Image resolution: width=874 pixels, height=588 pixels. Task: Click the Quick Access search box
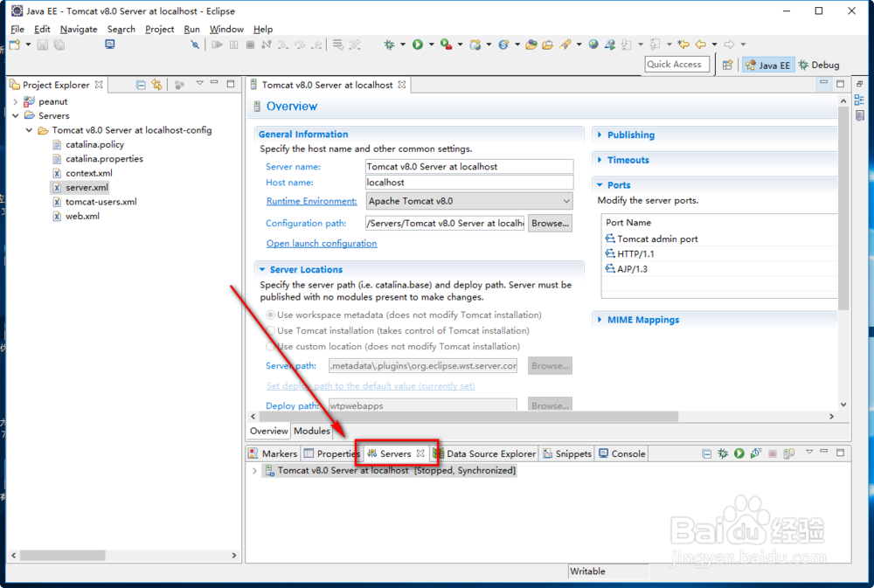point(677,64)
